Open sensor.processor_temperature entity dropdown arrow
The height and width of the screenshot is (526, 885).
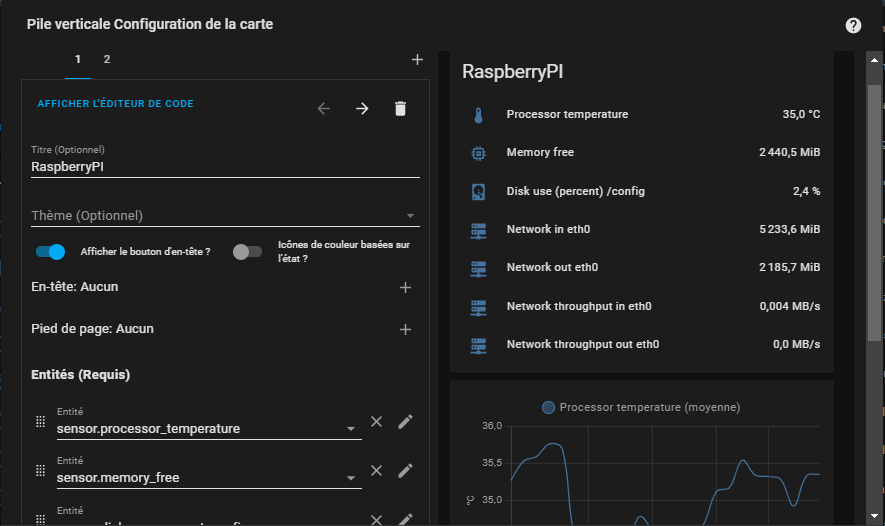point(351,429)
